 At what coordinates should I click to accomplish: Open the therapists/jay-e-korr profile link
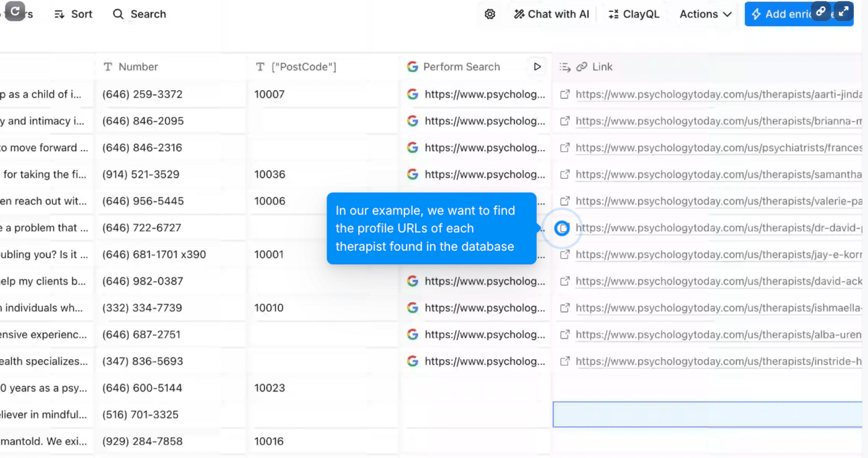tap(719, 254)
